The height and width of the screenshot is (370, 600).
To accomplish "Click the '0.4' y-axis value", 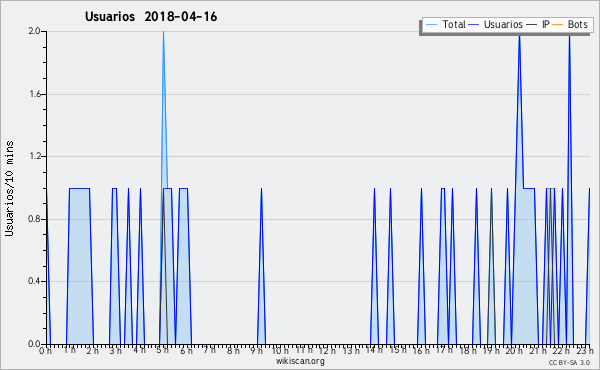I will 34,281.
